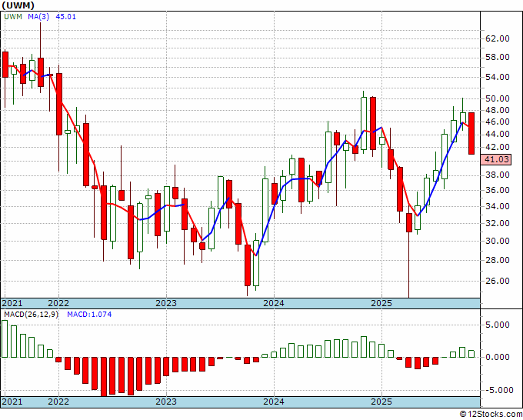Click 2025 on the price chart timeline
The width and height of the screenshot is (523, 420).
click(381, 304)
